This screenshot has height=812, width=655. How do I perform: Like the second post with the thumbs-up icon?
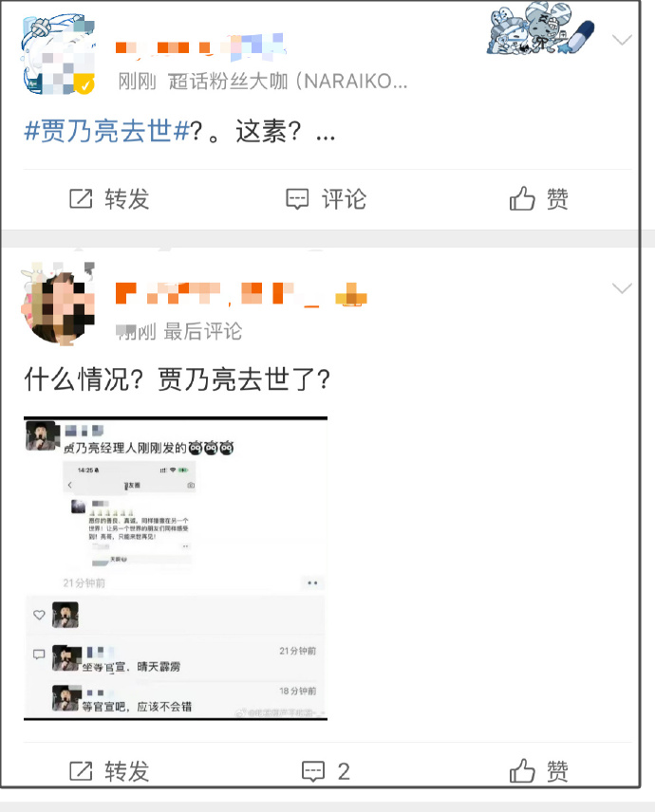(x=522, y=770)
